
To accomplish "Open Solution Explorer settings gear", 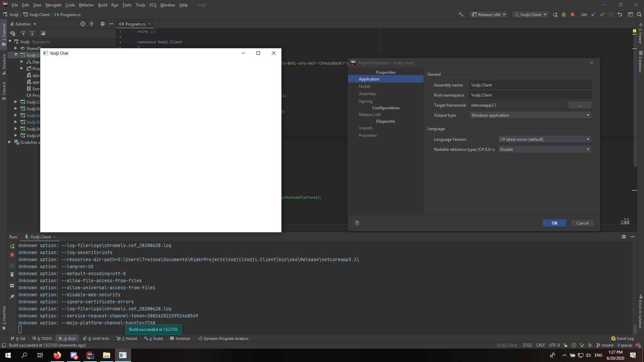I will tap(102, 24).
